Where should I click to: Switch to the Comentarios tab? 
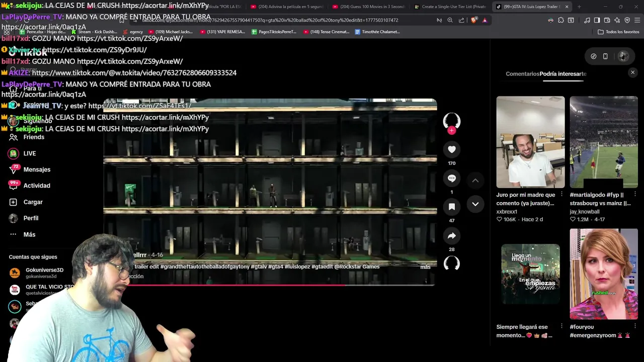pyautogui.click(x=522, y=74)
